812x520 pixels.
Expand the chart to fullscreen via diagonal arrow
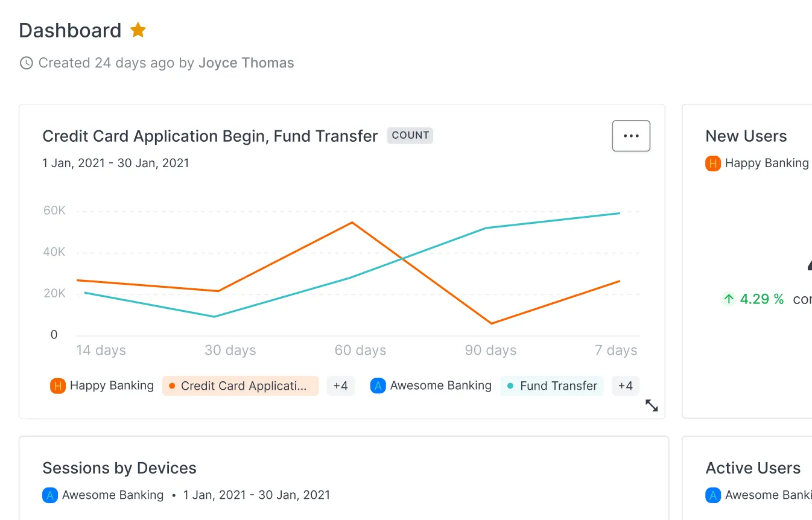pyautogui.click(x=652, y=405)
